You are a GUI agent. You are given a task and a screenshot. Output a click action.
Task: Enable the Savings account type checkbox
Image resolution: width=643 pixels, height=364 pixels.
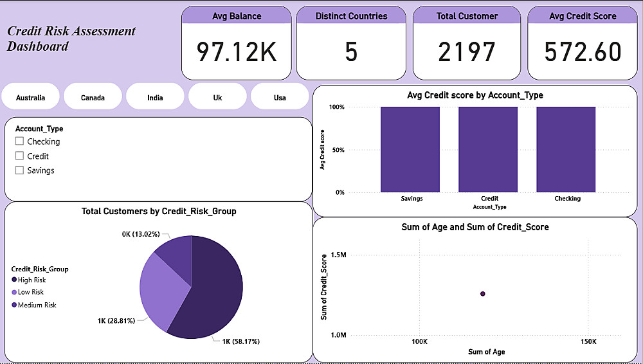pos(19,170)
